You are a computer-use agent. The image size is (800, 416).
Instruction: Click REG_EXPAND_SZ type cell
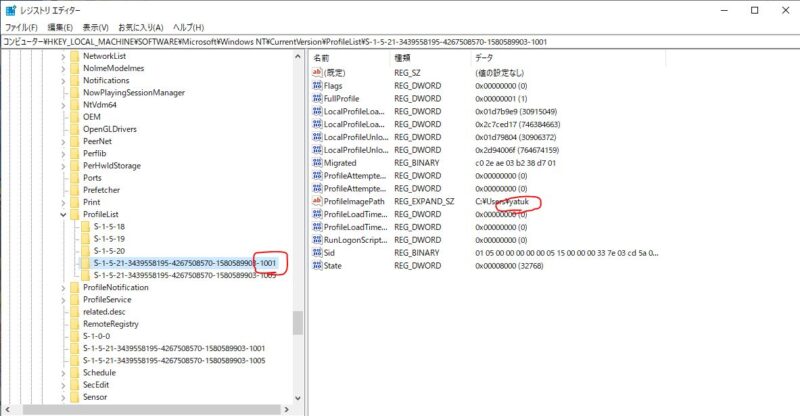point(424,201)
